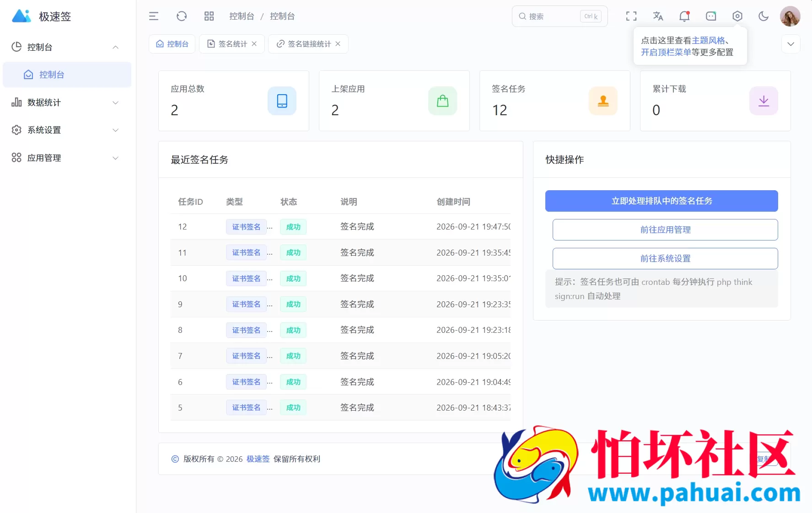Click the task ID 5 cell
This screenshot has height=513, width=812.
[x=180, y=408]
